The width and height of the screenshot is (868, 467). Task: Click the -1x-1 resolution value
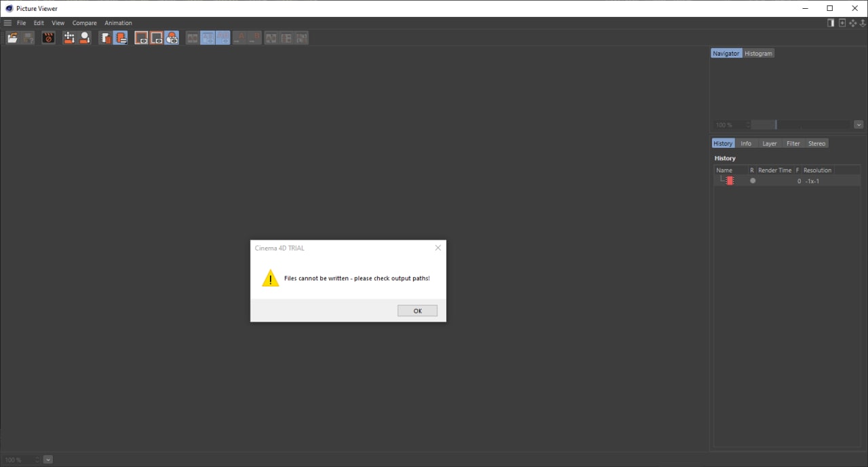[x=812, y=181]
